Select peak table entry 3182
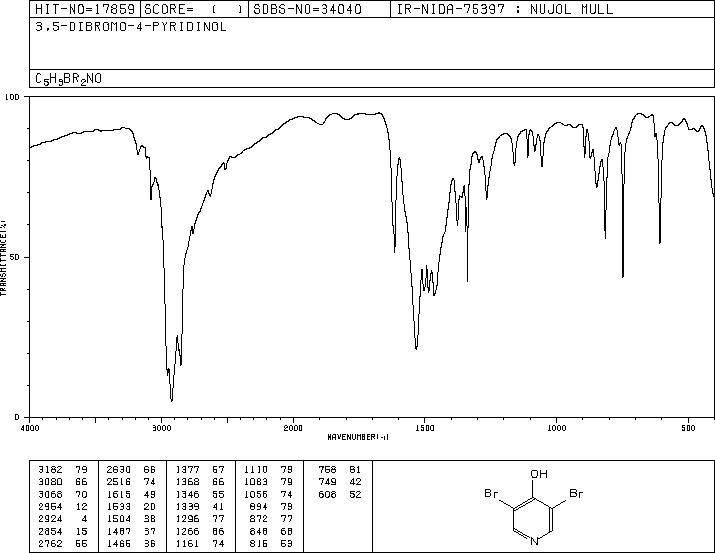This screenshot has height=553, width=715. tap(63, 470)
